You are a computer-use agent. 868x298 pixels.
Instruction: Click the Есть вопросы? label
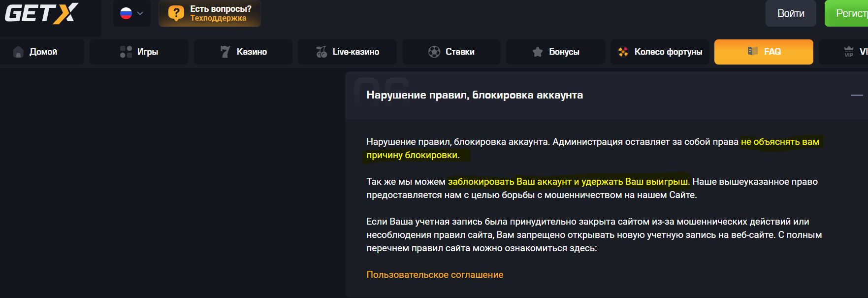point(221,9)
